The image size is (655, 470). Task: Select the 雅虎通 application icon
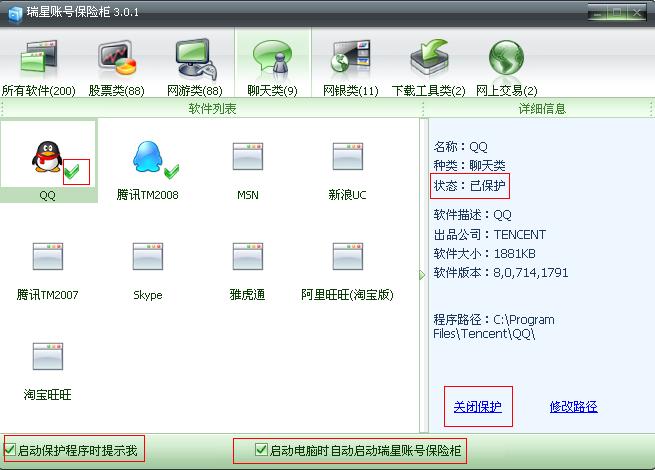coord(248,256)
